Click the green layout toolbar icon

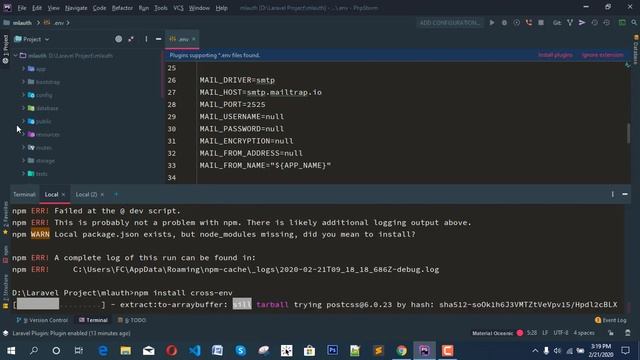click(622, 23)
